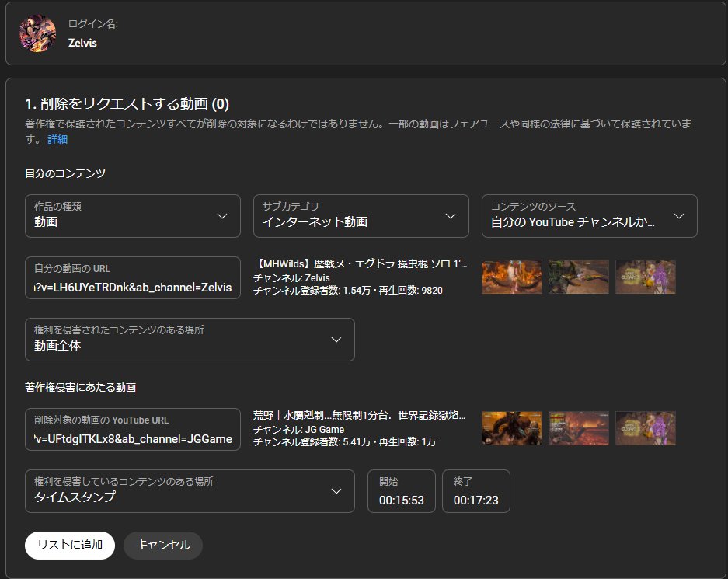Open the タイムスタンプ location dropdown
Image resolution: width=728 pixels, height=579 pixels.
[x=190, y=490]
